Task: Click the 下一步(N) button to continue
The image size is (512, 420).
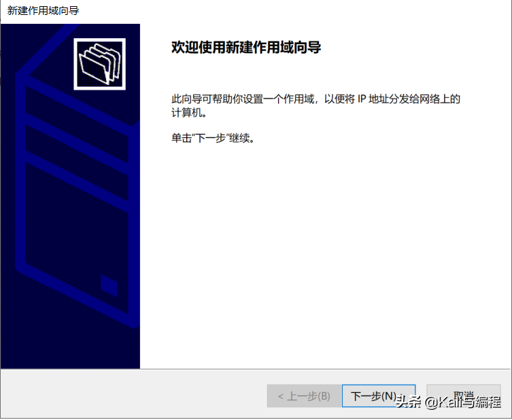Action: 379,396
